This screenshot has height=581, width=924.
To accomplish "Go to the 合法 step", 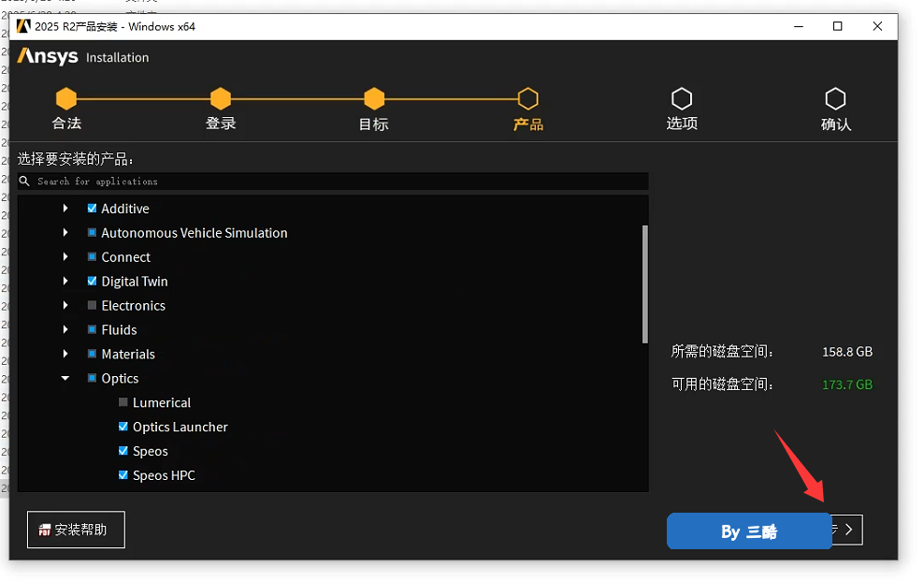I will pyautogui.click(x=66, y=109).
